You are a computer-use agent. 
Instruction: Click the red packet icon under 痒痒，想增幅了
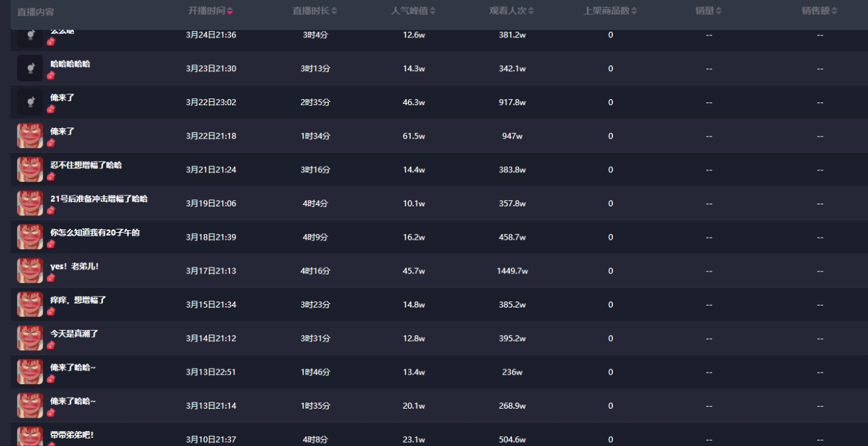click(51, 312)
